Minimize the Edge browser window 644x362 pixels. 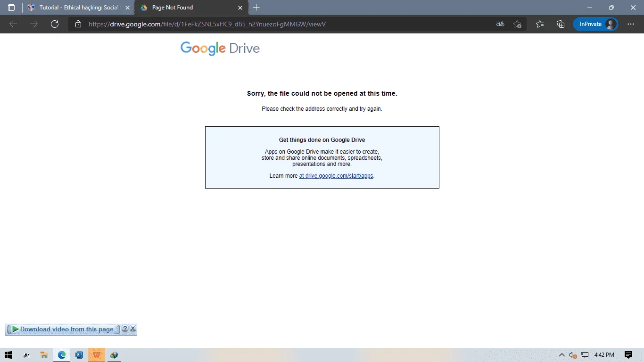click(590, 8)
